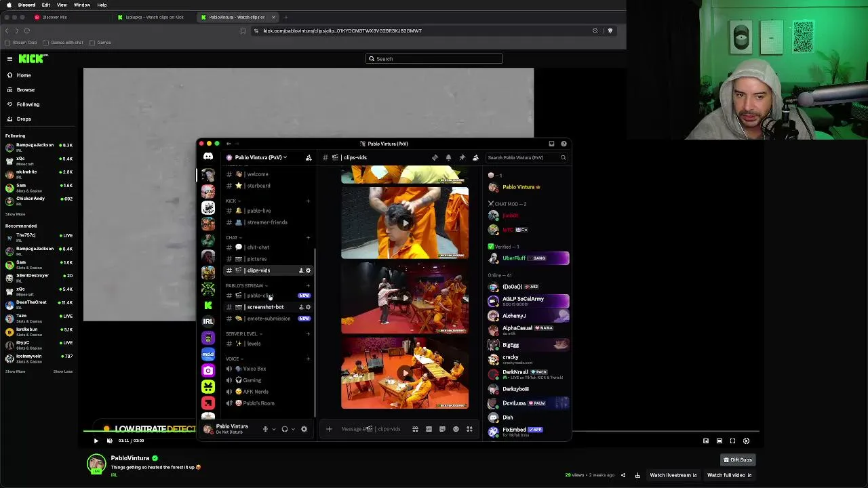Open apps launcher in message bar
868x488 pixels.
coord(469,429)
